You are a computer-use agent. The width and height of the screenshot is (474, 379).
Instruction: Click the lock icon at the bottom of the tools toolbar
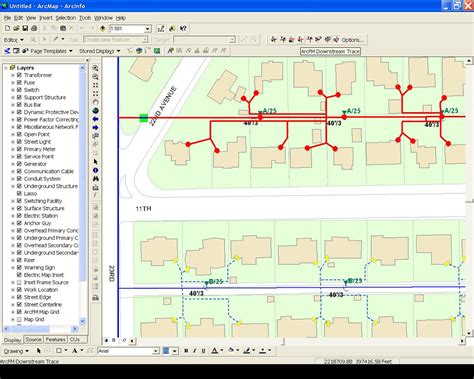95,298
